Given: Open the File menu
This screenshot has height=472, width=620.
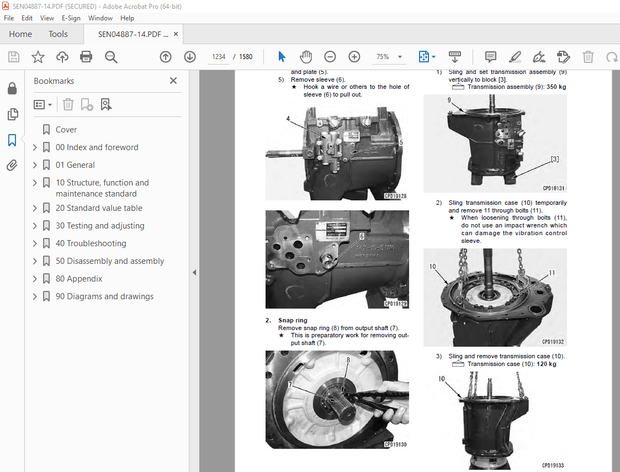Looking at the screenshot, I should pos(9,18).
